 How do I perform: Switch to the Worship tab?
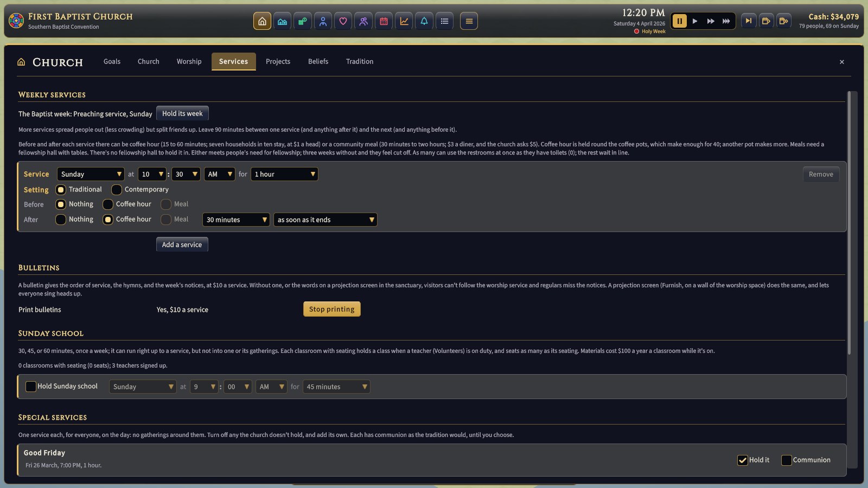189,62
